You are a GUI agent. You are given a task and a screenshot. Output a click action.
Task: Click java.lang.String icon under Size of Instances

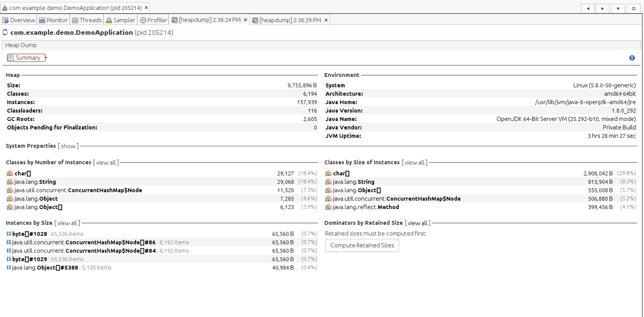328,182
